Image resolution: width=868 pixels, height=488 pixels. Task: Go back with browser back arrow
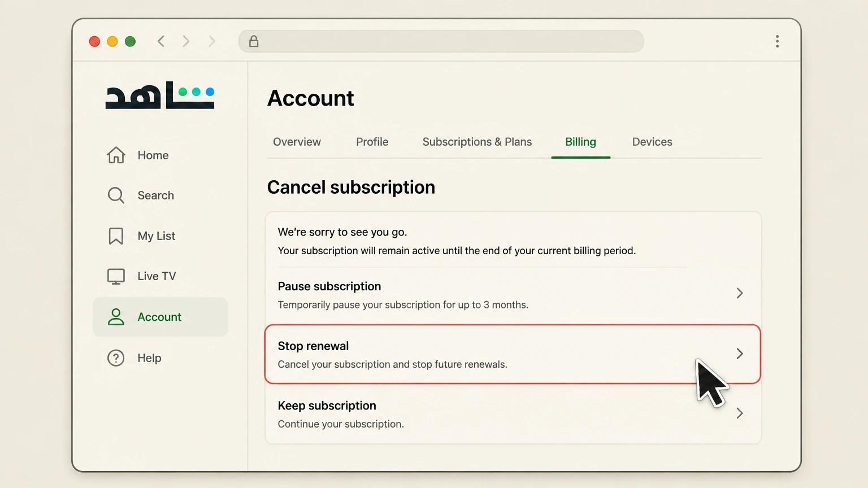tap(161, 41)
